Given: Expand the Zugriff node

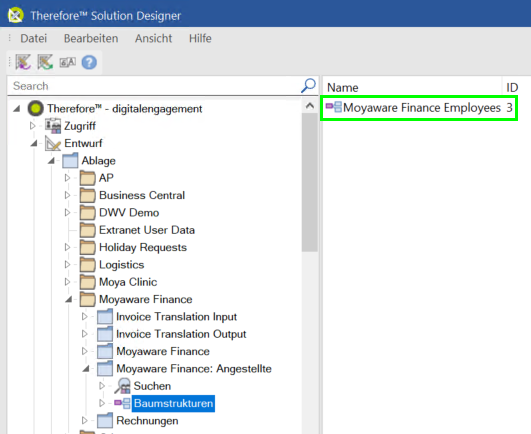Looking at the screenshot, I should (x=33, y=126).
